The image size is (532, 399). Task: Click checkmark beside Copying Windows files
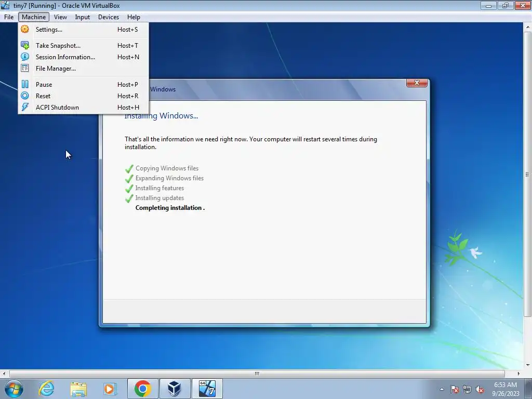[x=129, y=169]
